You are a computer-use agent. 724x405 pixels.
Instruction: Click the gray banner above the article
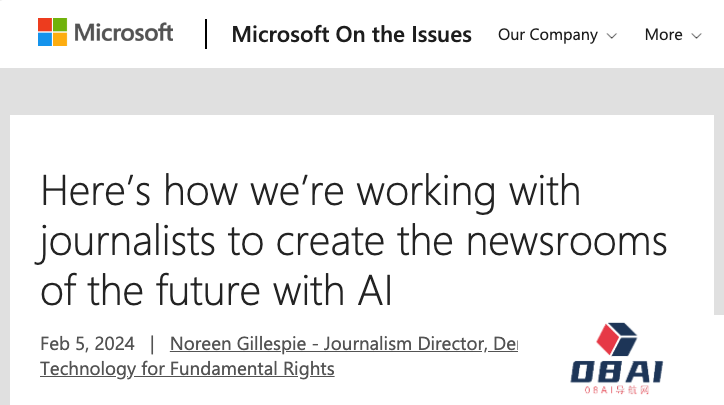coord(362,91)
